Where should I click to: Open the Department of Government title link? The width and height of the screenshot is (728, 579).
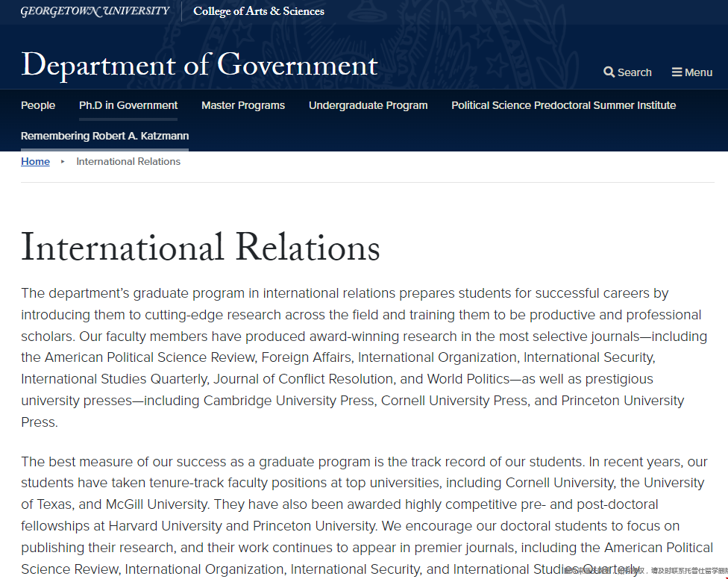pos(200,64)
